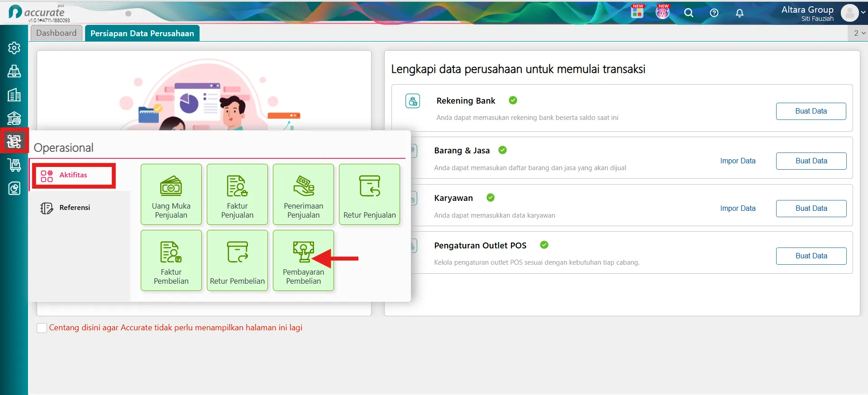Click Buat Data for Pengaturan Outlet POS

pyautogui.click(x=811, y=256)
